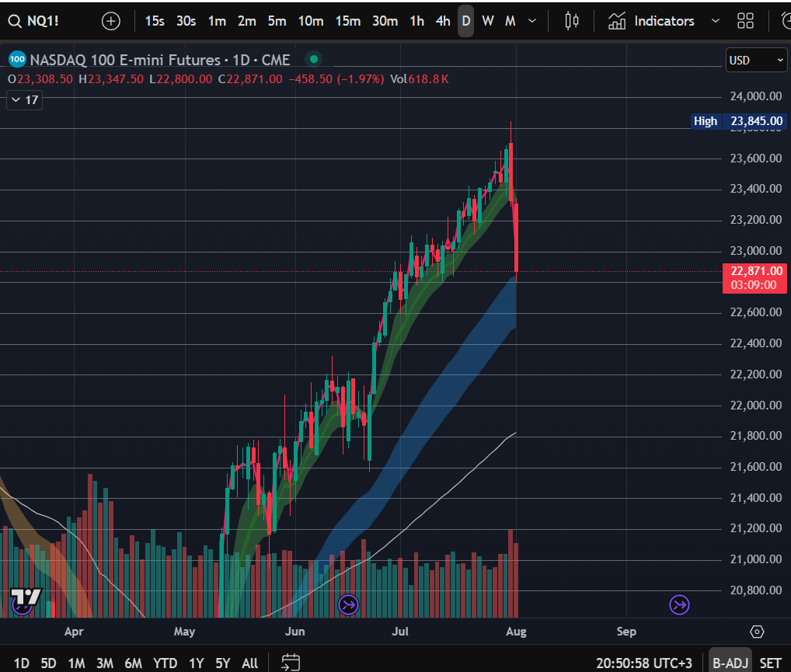Screen dimensions: 791x672
Task: Open the Indicators dialog
Action: [x=651, y=21]
